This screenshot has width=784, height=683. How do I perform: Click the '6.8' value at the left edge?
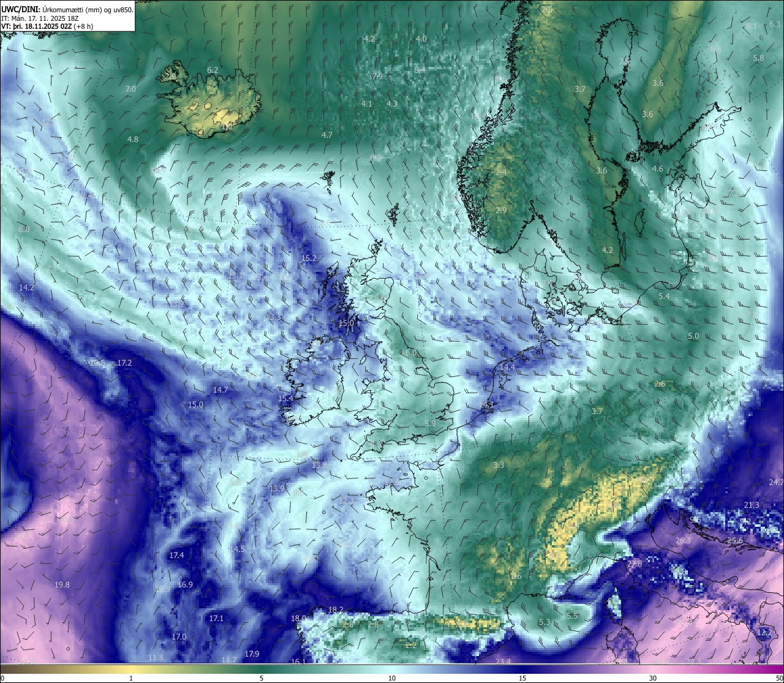24,230
